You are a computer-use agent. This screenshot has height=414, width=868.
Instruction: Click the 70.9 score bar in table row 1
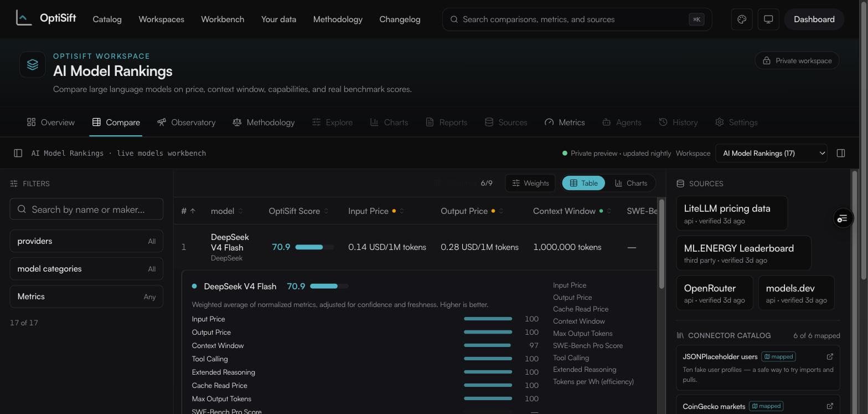(x=314, y=247)
